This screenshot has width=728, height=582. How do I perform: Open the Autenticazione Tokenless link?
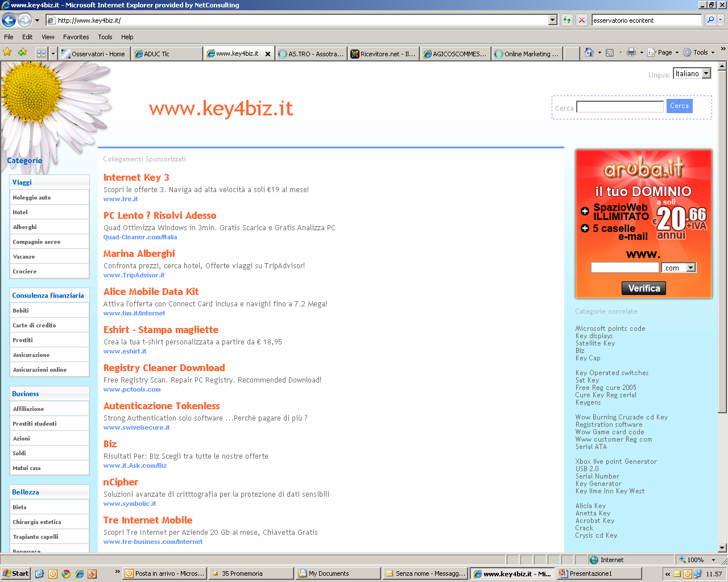(x=162, y=406)
